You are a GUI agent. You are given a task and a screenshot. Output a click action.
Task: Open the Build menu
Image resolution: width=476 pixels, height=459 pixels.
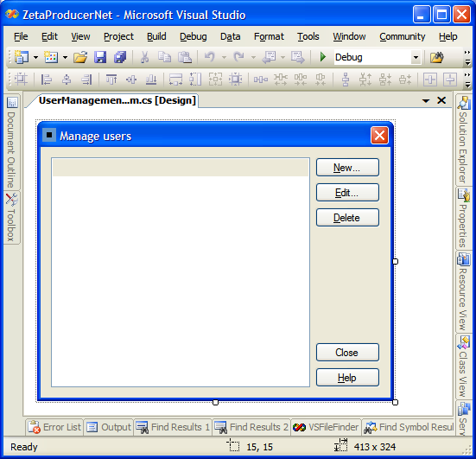pyautogui.click(x=156, y=36)
